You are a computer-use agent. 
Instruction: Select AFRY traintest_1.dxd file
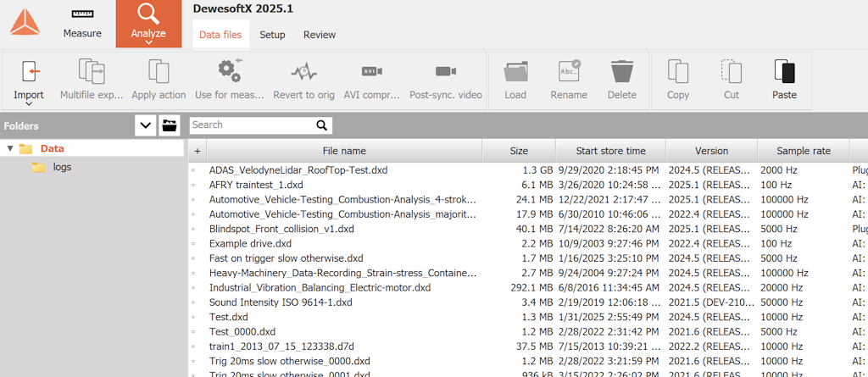click(x=256, y=185)
